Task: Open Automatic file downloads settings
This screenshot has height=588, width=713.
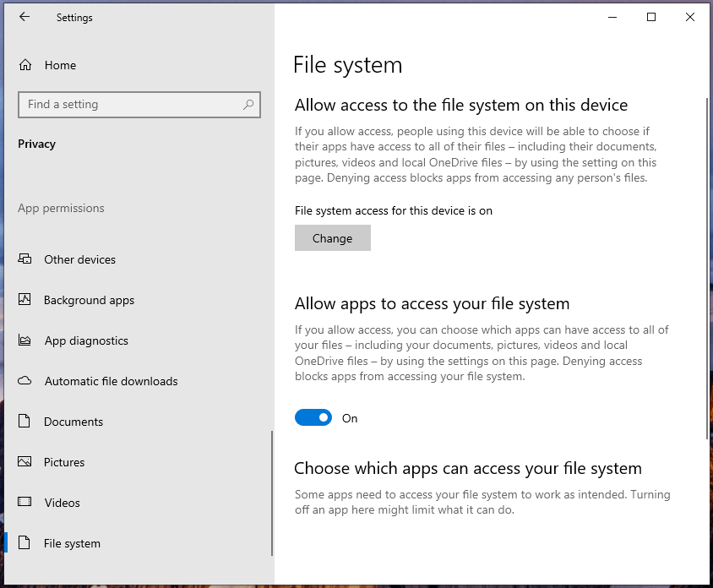Action: click(x=111, y=381)
